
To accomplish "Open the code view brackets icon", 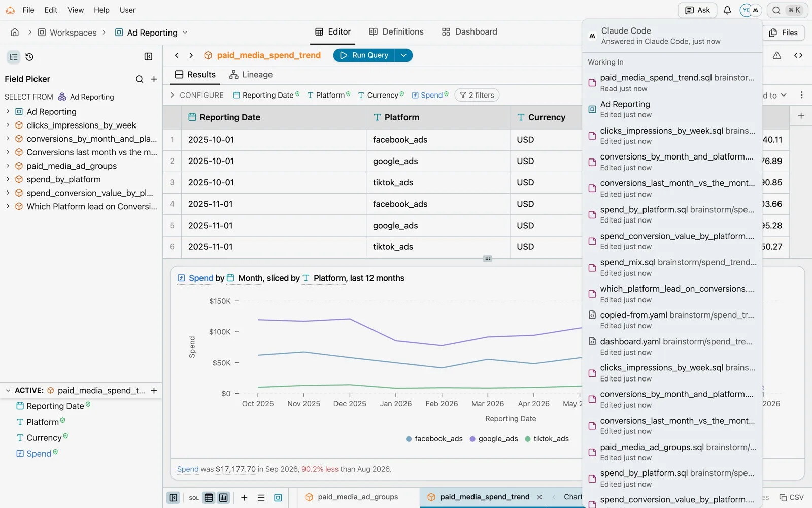I will coord(798,55).
